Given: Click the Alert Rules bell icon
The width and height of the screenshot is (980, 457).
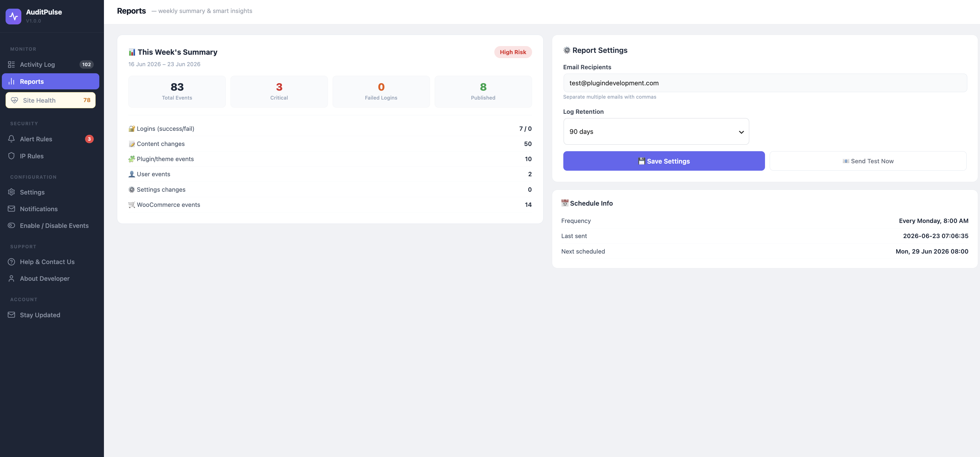Looking at the screenshot, I should pyautogui.click(x=11, y=139).
